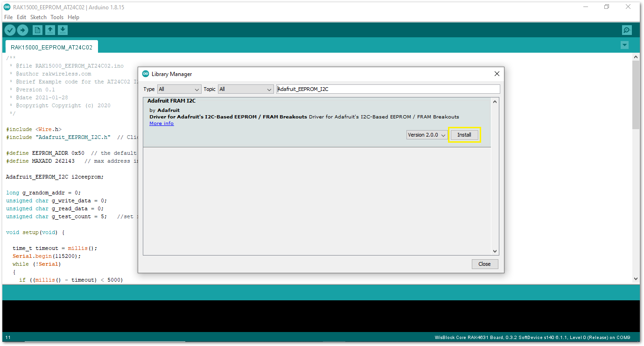This screenshot has height=346, width=644.
Task: Click the Install button
Action: point(464,135)
